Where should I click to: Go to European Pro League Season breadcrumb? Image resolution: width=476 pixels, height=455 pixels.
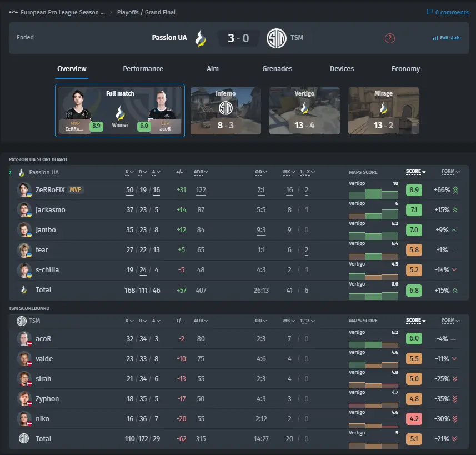[63, 12]
